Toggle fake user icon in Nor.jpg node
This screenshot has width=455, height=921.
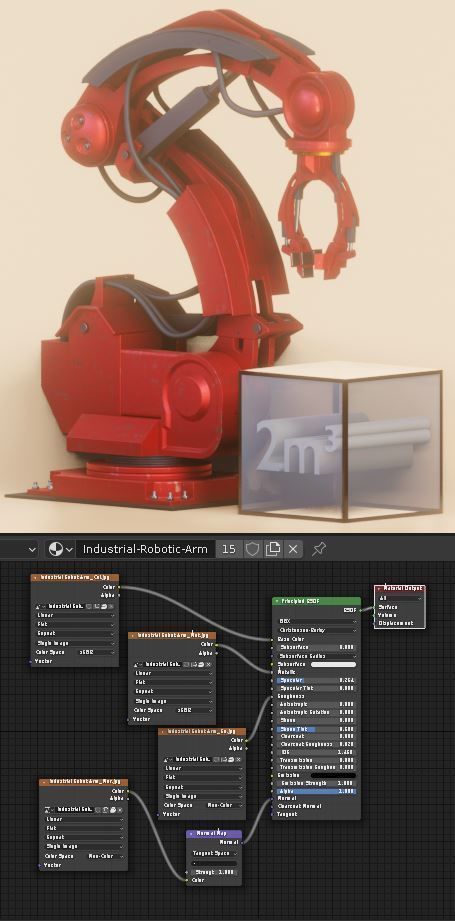[x=99, y=810]
